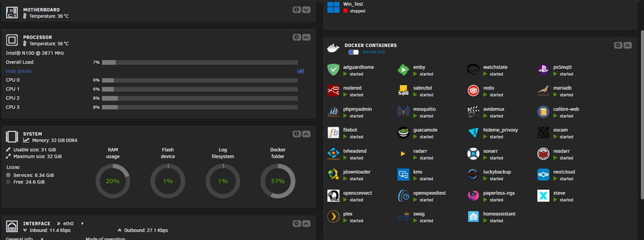The height and width of the screenshot is (240, 644).
Task: Toggle the Docker 'Started only' switch
Action: tap(353, 52)
